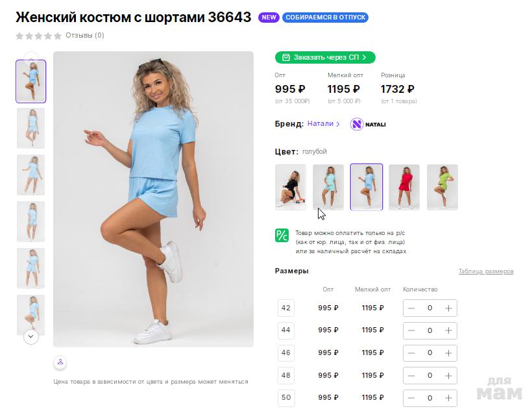This screenshot has width=532, height=409.
Task: Increase quantity for size 42
Action: click(448, 308)
